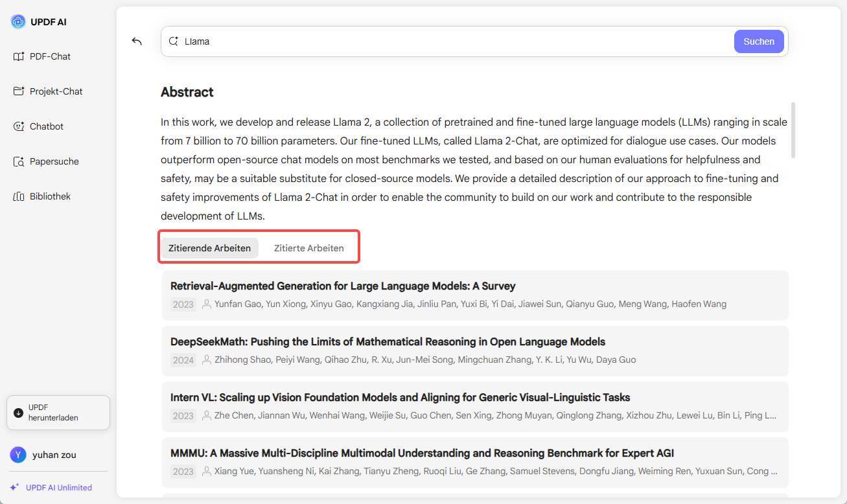
Task: Click the Bibliothek books icon
Action: click(18, 196)
